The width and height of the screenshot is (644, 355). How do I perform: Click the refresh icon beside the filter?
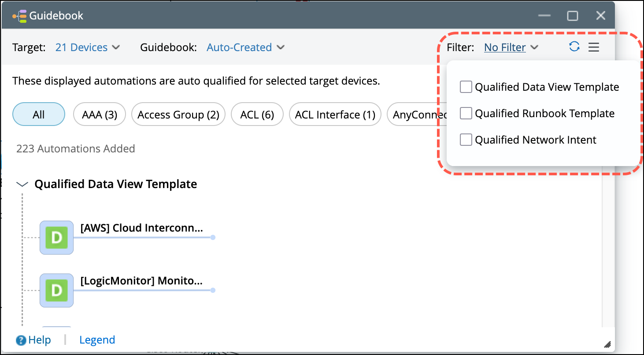click(574, 47)
